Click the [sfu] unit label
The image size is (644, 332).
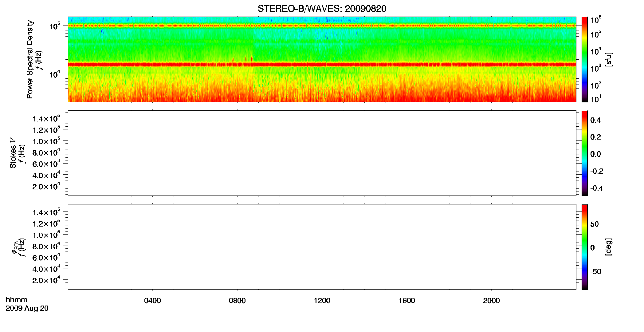609,59
